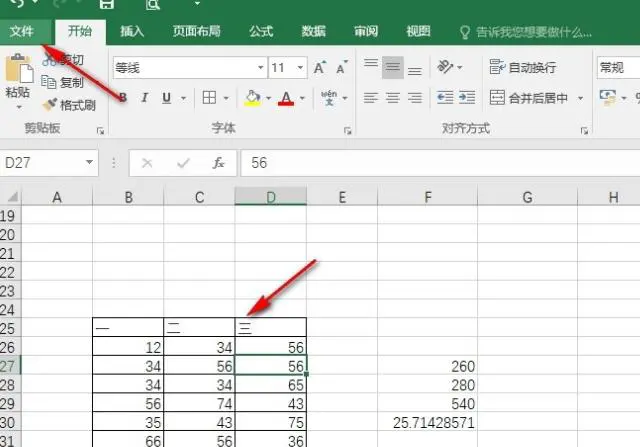This screenshot has width=640, height=447.
Task: Switch to the Formulas (公式) tab
Action: 261,31
